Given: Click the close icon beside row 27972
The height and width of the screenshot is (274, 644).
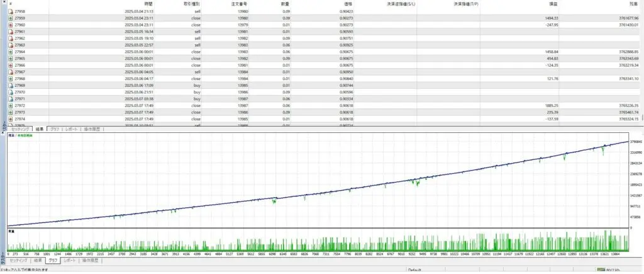Looking at the screenshot, I should [10, 106].
